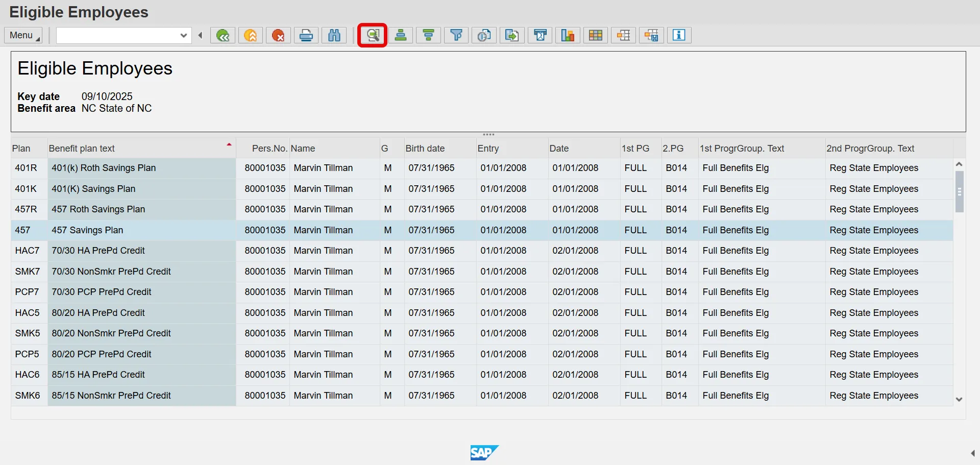
Task: Click the green Back arrow icon
Action: coord(223,35)
